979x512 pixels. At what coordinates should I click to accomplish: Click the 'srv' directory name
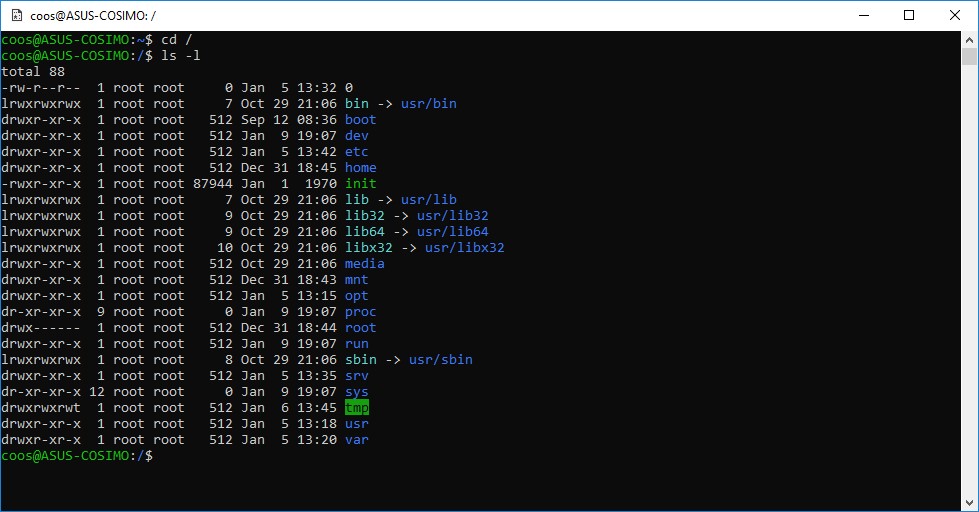click(357, 376)
